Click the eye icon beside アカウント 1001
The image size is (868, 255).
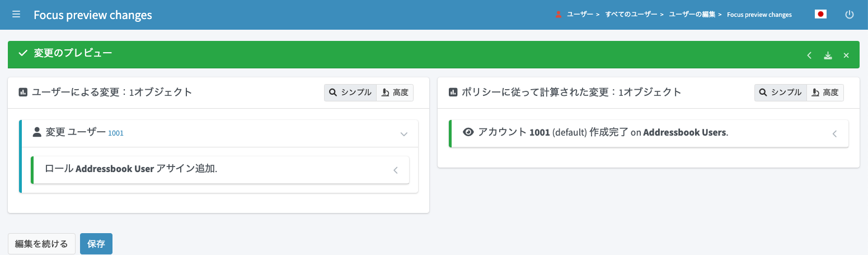pos(468,132)
